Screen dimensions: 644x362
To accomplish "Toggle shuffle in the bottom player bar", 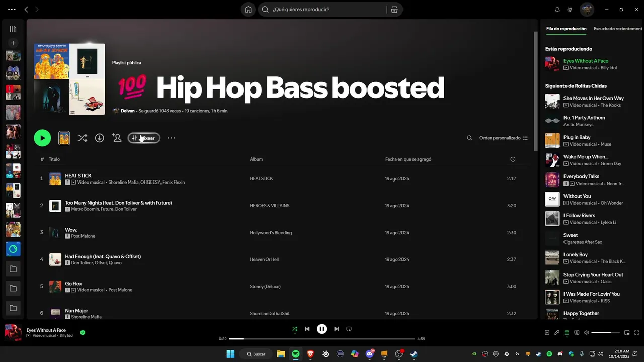I will tap(295, 329).
